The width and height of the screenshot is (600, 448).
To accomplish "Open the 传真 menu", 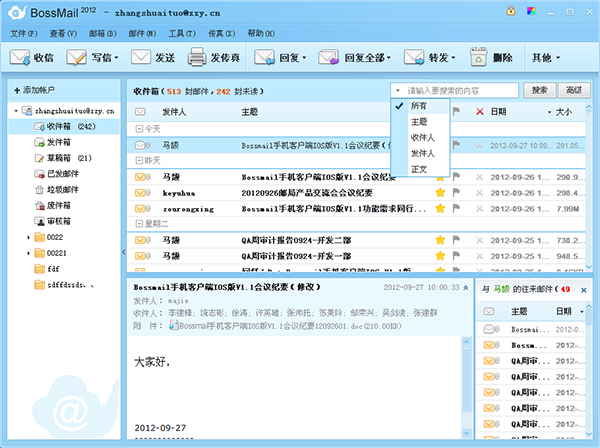I will click(x=222, y=34).
